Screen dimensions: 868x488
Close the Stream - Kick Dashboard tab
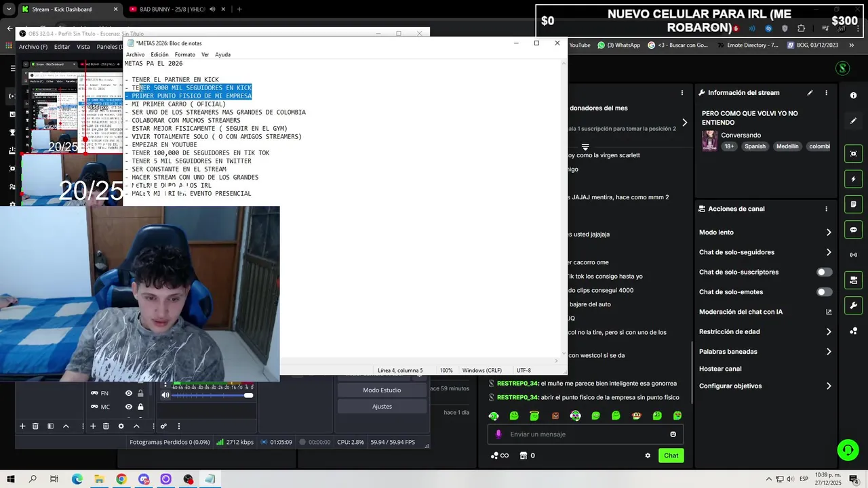(x=115, y=9)
